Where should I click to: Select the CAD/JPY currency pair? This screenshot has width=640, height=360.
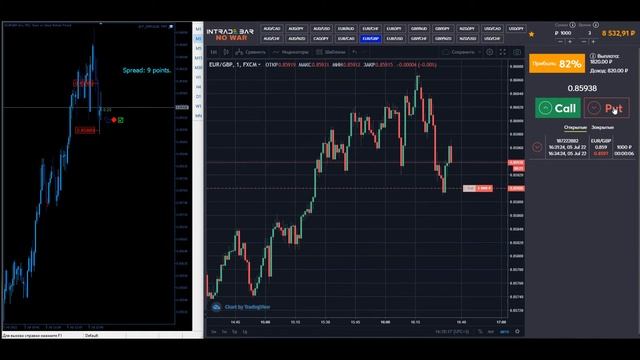(x=321, y=38)
